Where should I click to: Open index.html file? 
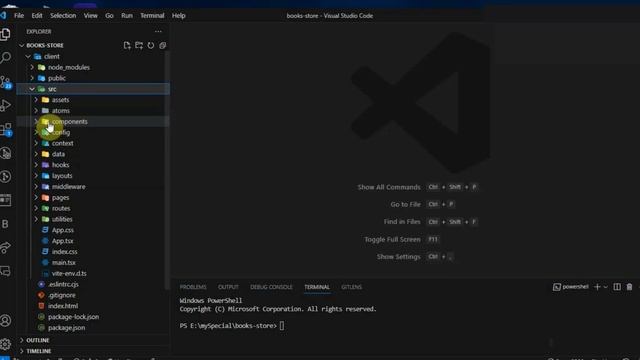(63, 306)
